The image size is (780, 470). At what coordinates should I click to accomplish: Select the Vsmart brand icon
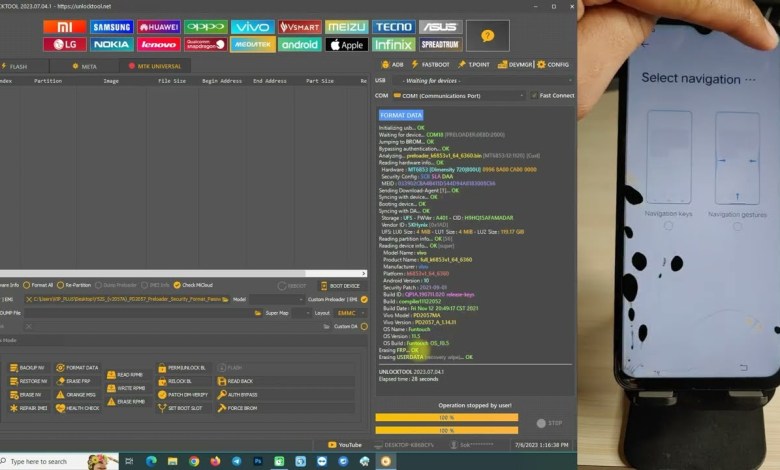tap(299, 27)
